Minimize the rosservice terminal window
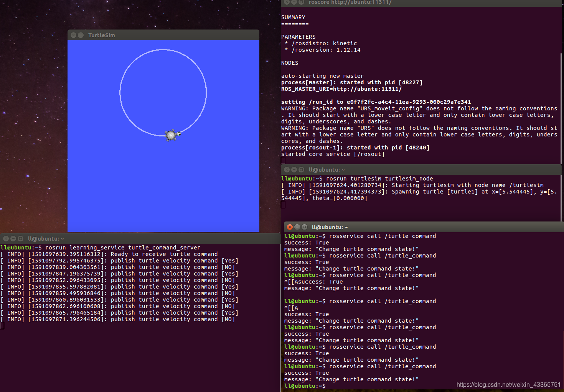Screen dimensions: 564x392 (x=297, y=227)
